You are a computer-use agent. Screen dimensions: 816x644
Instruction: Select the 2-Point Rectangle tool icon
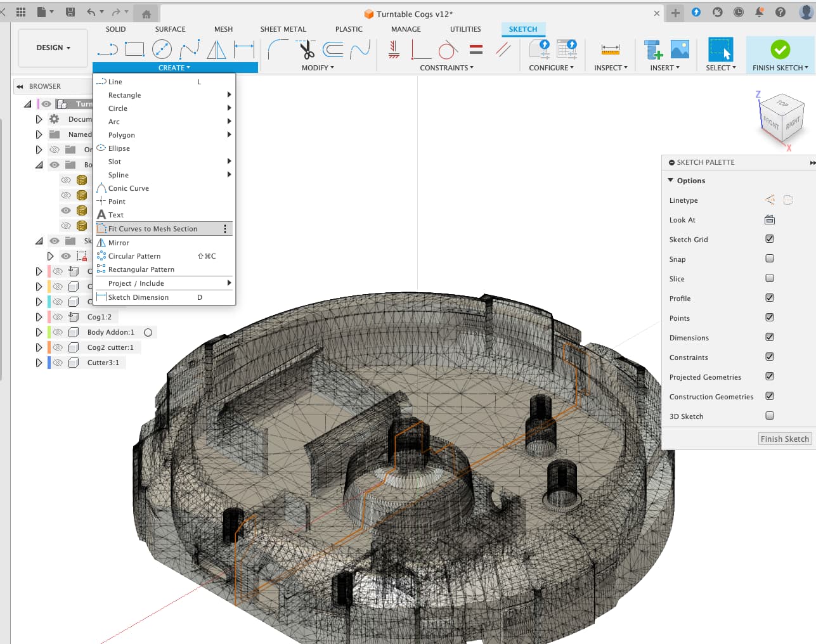tap(134, 49)
